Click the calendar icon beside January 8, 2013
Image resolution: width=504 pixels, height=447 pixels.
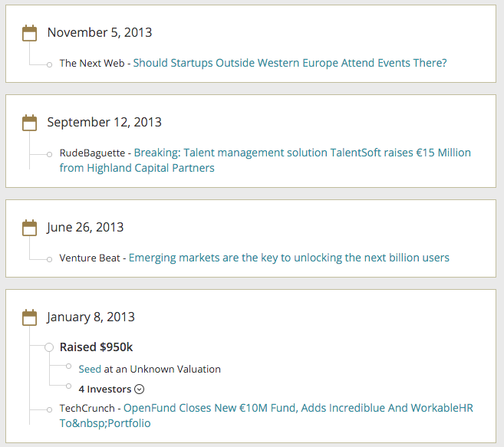tap(30, 317)
